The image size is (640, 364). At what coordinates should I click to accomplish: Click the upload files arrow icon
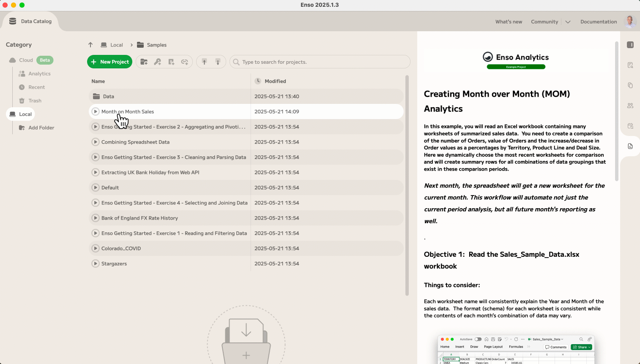[x=204, y=62]
